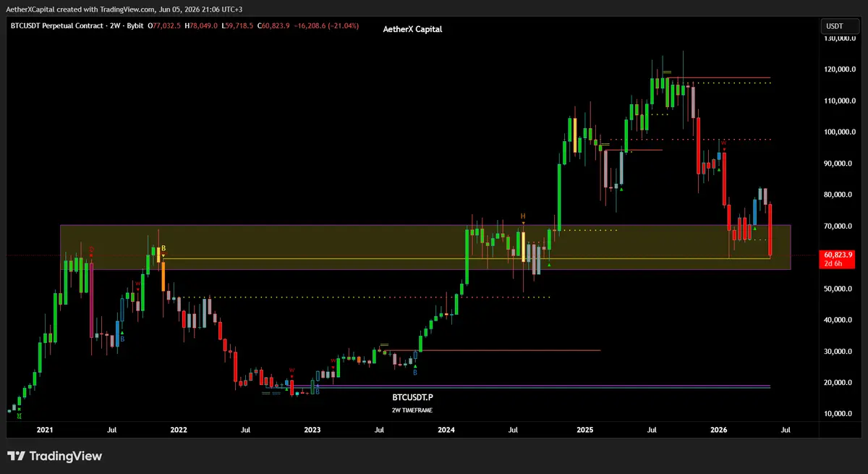Click the TradingView logo at the bottom
The width and height of the screenshot is (868, 474).
(54, 456)
